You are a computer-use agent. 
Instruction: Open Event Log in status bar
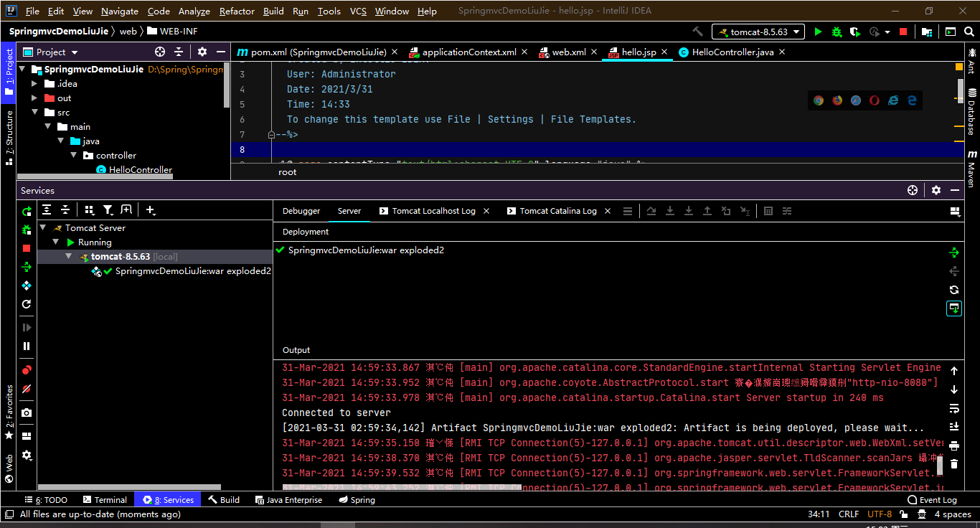[932, 500]
